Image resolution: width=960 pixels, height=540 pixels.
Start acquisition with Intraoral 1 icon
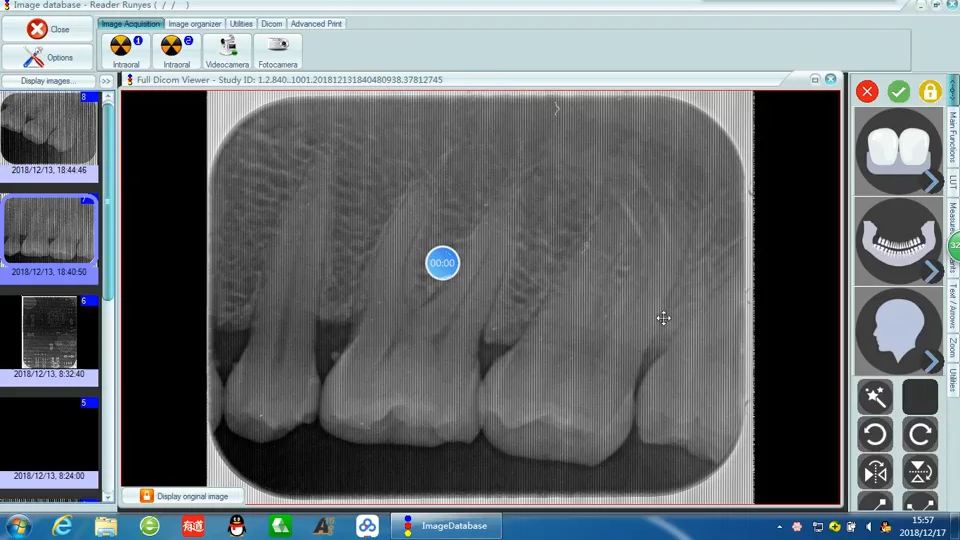coord(126,50)
